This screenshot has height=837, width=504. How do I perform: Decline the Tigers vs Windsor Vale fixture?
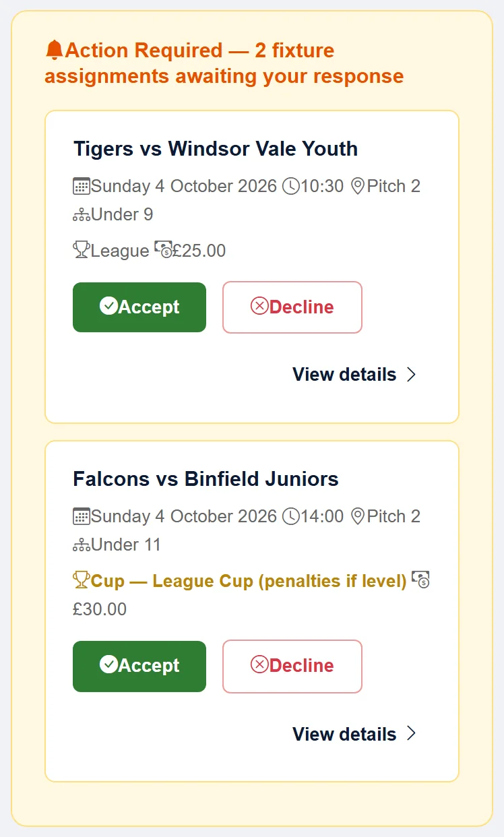click(x=292, y=307)
